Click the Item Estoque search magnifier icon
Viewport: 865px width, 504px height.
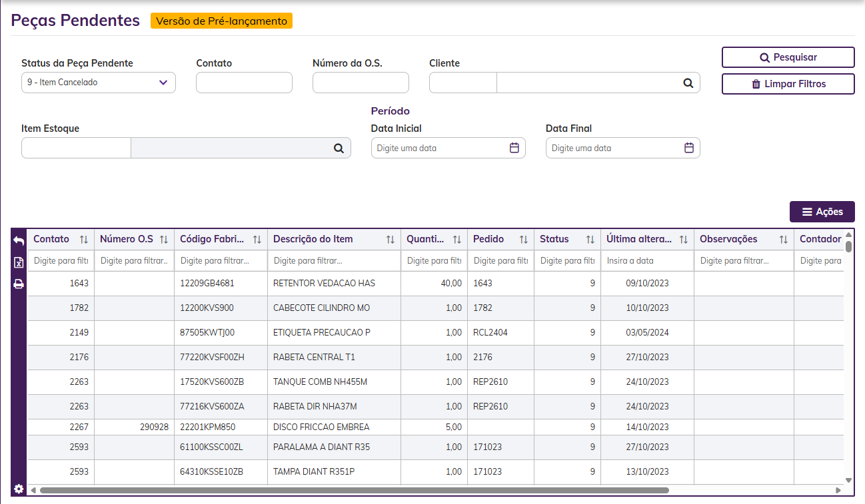(x=339, y=148)
